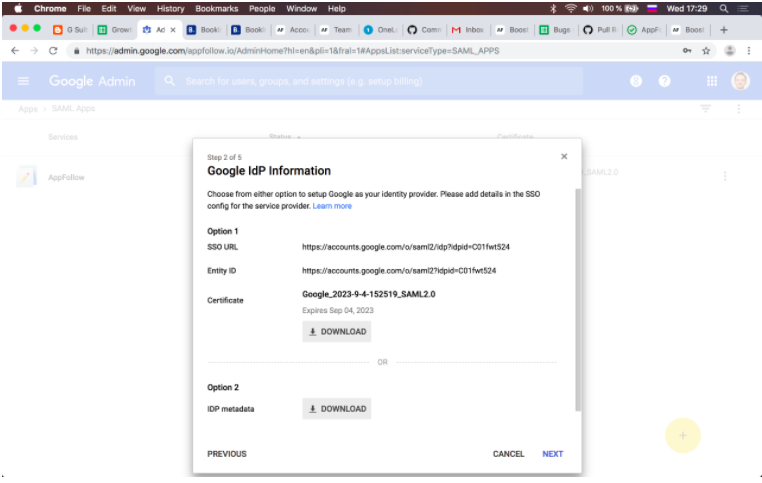Close the active Admin tab
The height and width of the screenshot is (483, 762).
click(x=173, y=30)
